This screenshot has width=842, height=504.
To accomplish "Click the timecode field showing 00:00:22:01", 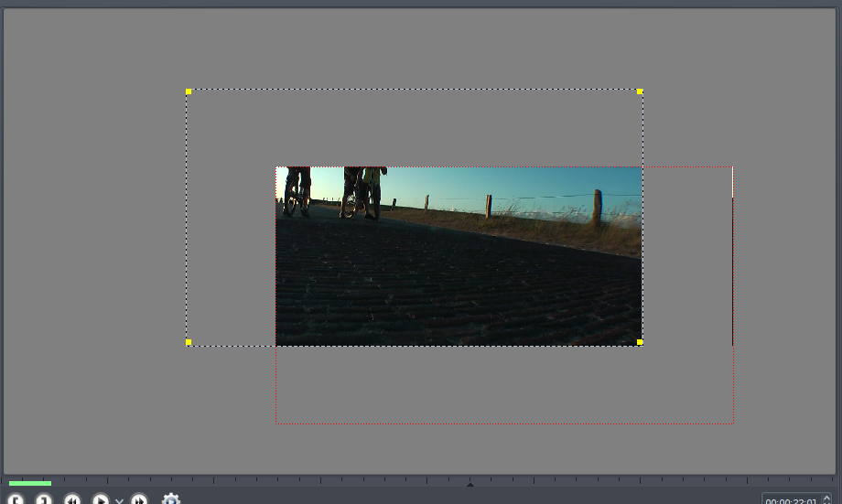I will [x=791, y=500].
